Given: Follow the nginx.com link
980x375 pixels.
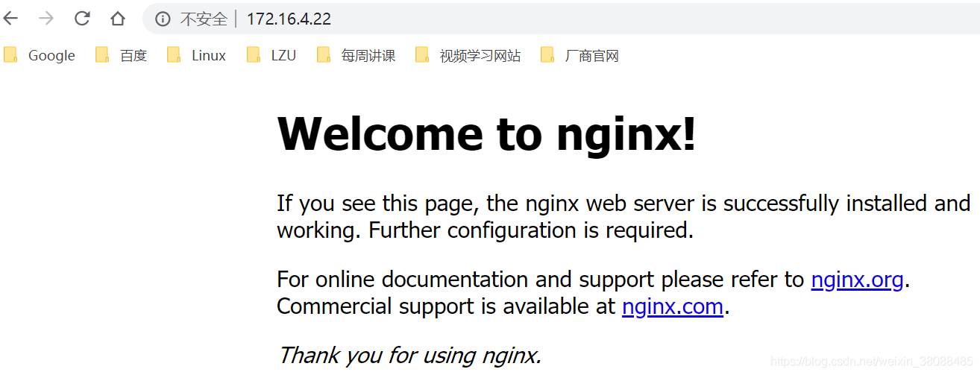Looking at the screenshot, I should click(673, 306).
